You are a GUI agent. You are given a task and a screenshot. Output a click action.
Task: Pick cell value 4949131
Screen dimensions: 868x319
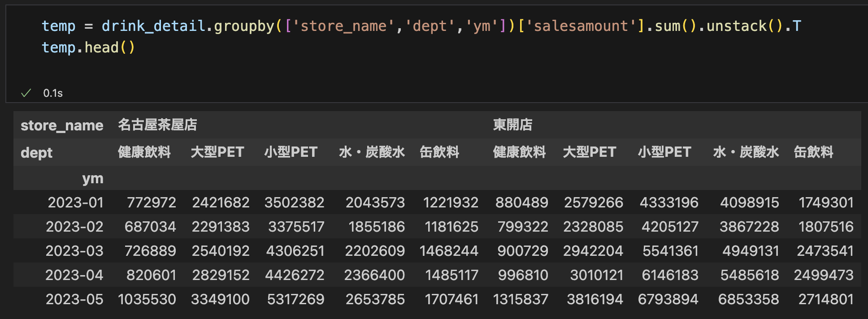click(x=751, y=251)
